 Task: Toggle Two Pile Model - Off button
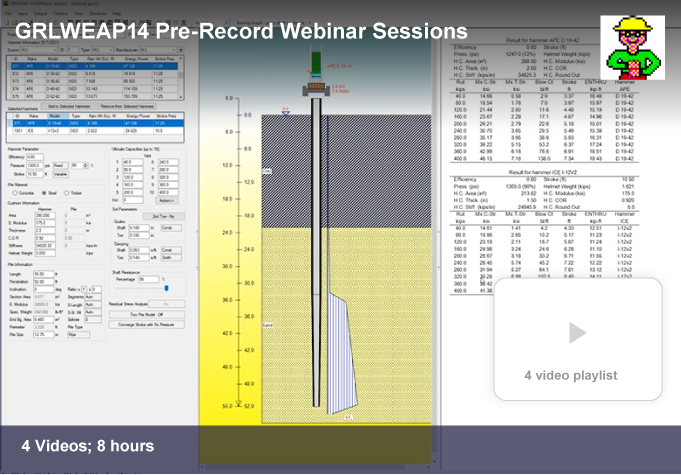(x=146, y=314)
